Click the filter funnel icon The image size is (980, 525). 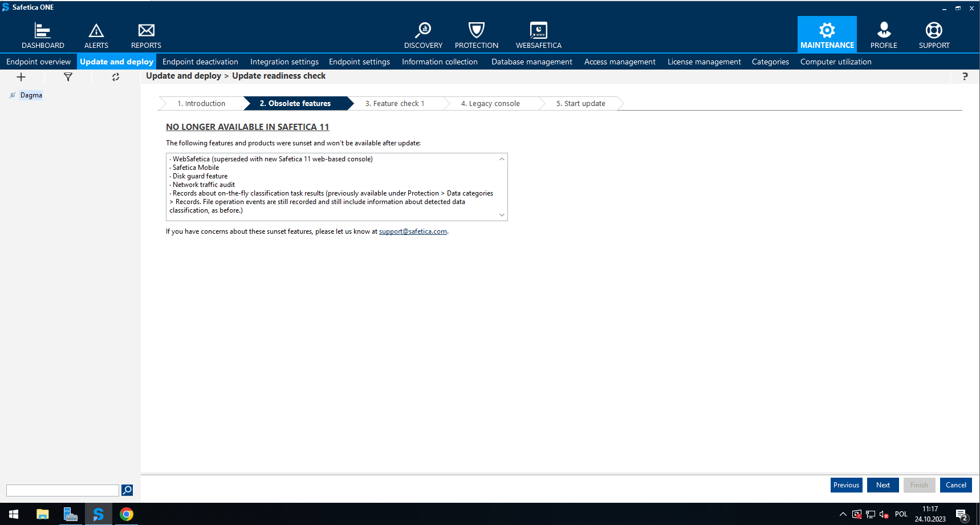[68, 77]
